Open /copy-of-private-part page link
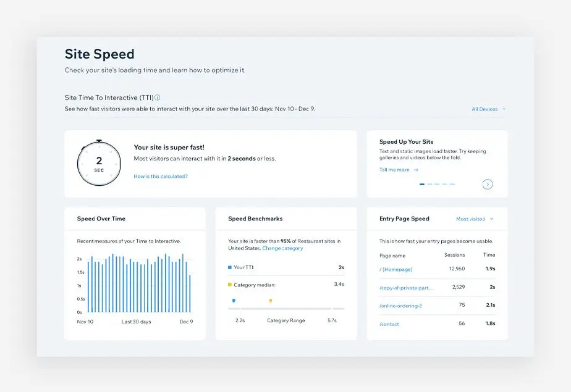The width and height of the screenshot is (571, 392). (406, 288)
